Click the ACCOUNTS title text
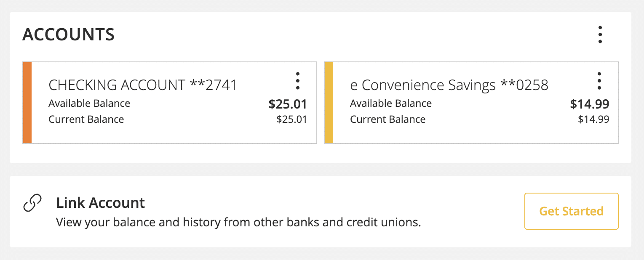Viewport: 644px width, 260px height. 68,34
